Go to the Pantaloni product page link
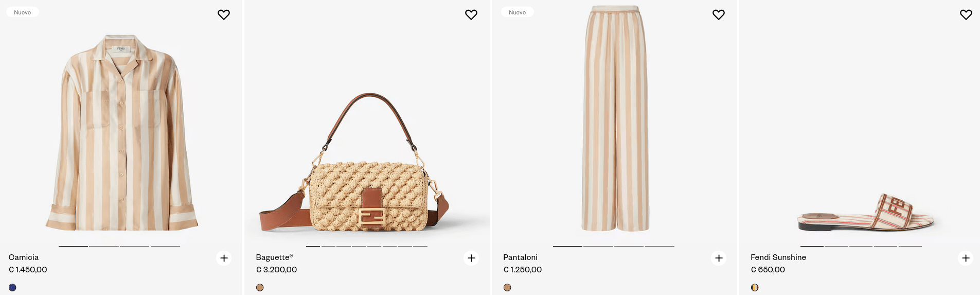980x295 pixels. point(520,257)
